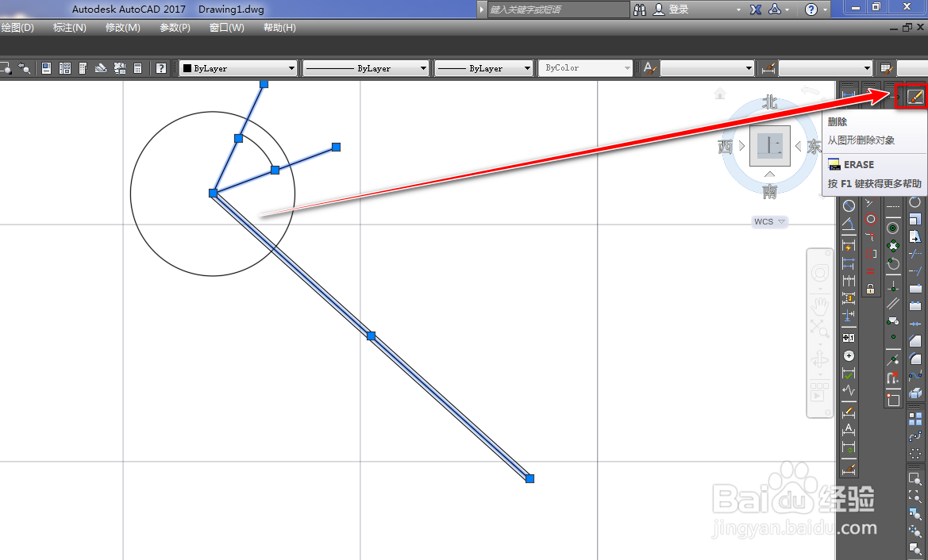Open the 修改(M) Modify menu
Image resolution: width=928 pixels, height=560 pixels.
123,27
